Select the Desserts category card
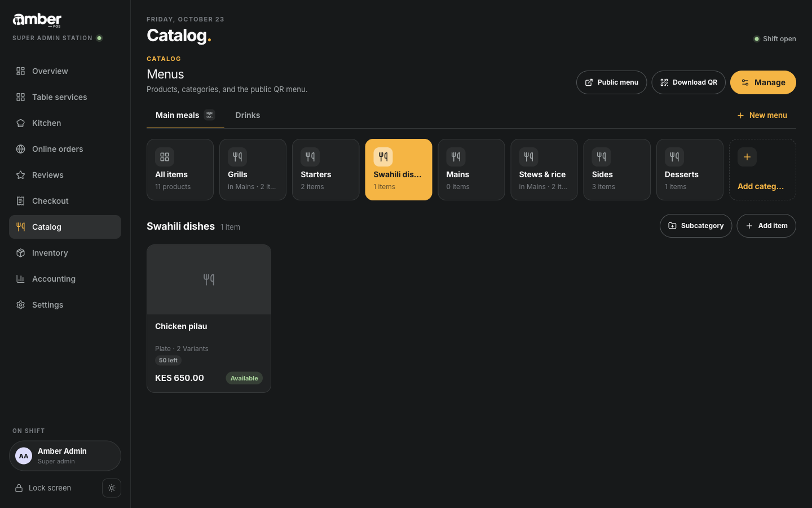Screen dimensions: 812x508 (x=690, y=170)
